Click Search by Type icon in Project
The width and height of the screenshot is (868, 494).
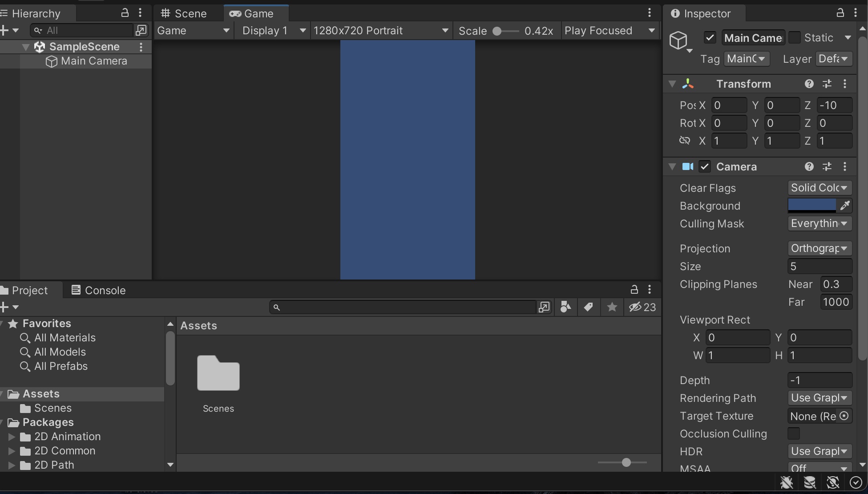565,307
